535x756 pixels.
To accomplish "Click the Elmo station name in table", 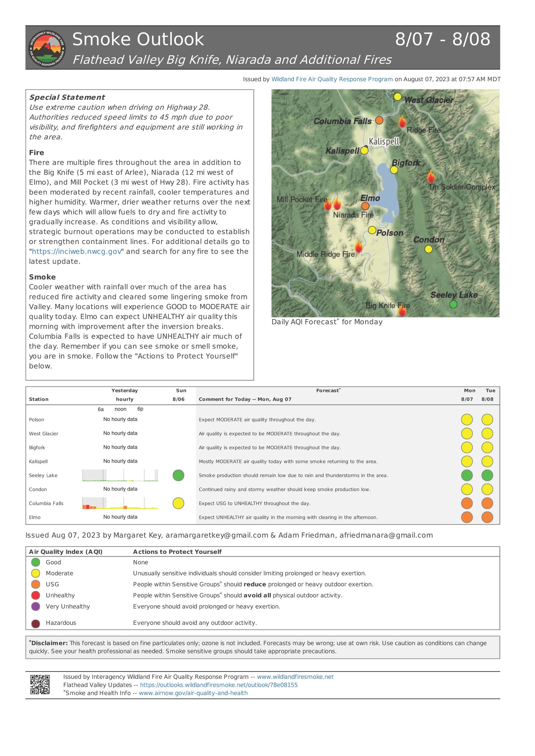I will click(x=35, y=517).
